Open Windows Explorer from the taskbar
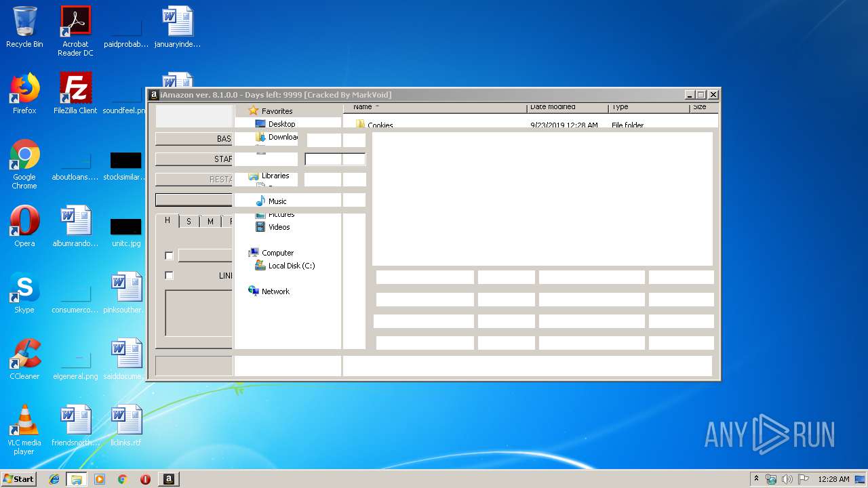Image resolution: width=868 pixels, height=488 pixels. (77, 479)
